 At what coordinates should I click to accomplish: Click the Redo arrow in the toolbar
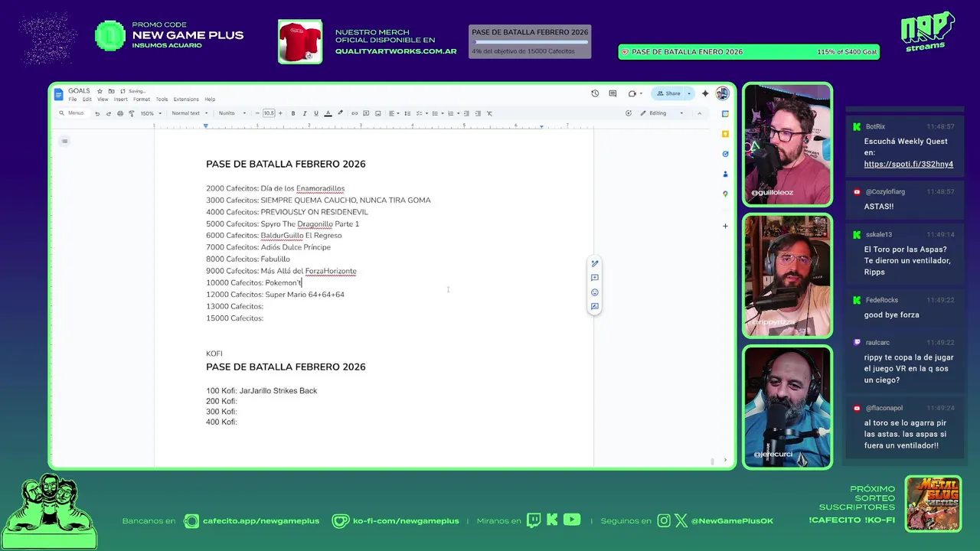109,113
